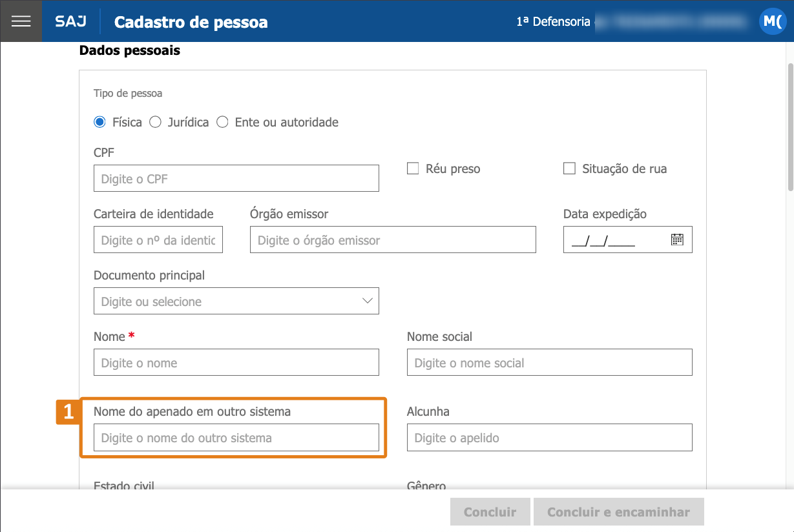This screenshot has width=794, height=532.
Task: Click Concluir e encaminhar button
Action: 618,512
